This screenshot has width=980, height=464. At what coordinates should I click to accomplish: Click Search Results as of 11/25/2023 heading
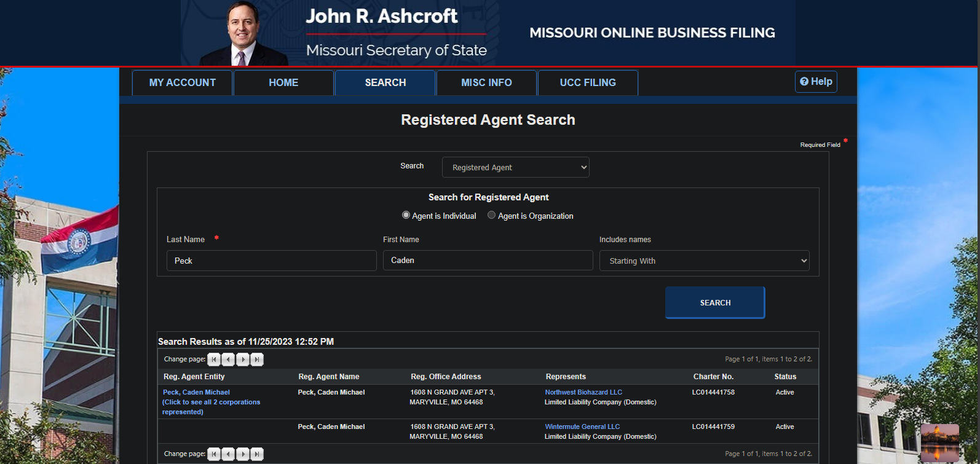point(246,342)
